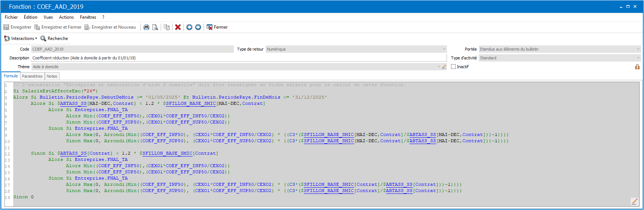
Task: Click the padlock icon near Inactif
Action: [x=637, y=67]
